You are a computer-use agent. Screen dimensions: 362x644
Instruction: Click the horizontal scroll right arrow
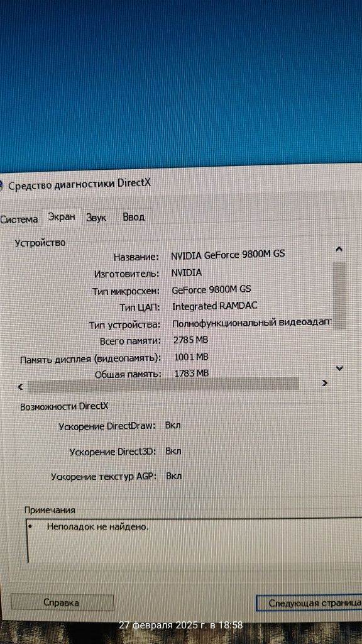tap(325, 383)
